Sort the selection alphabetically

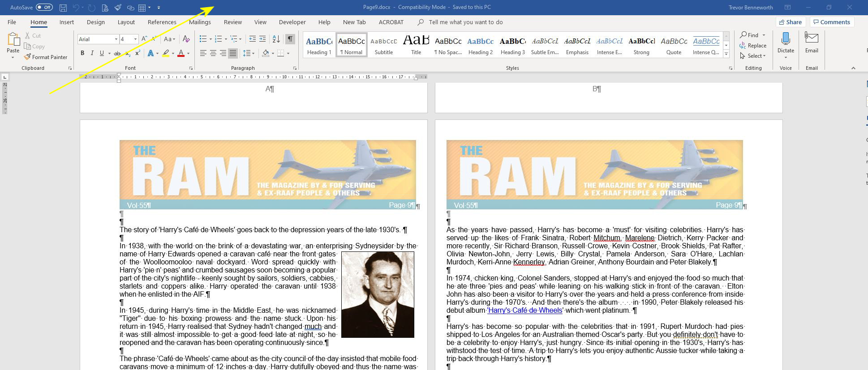tap(276, 39)
